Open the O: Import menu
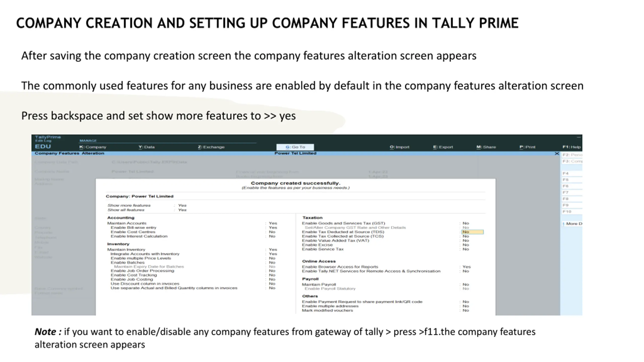This screenshot has height=362, width=644. [x=399, y=147]
